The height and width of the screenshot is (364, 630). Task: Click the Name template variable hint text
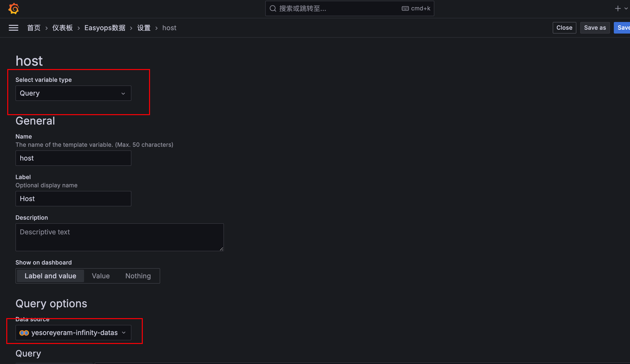point(94,145)
